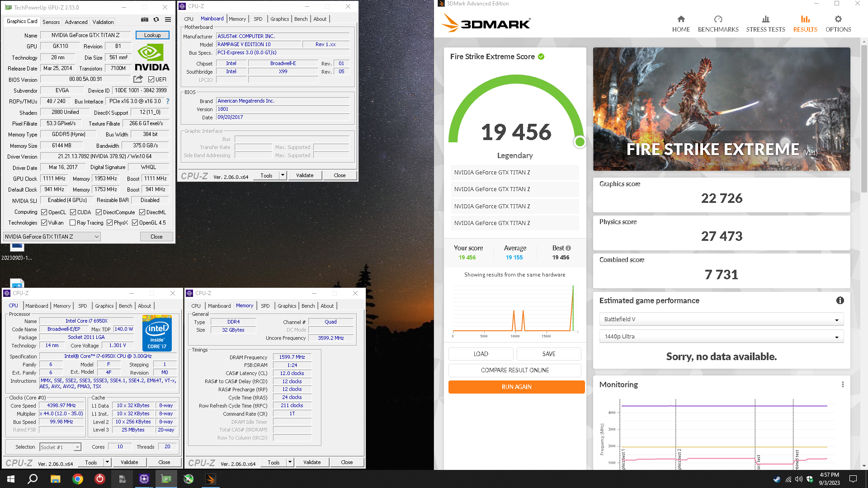
Task: Click Estimated game performance info icon
Action: click(x=840, y=300)
